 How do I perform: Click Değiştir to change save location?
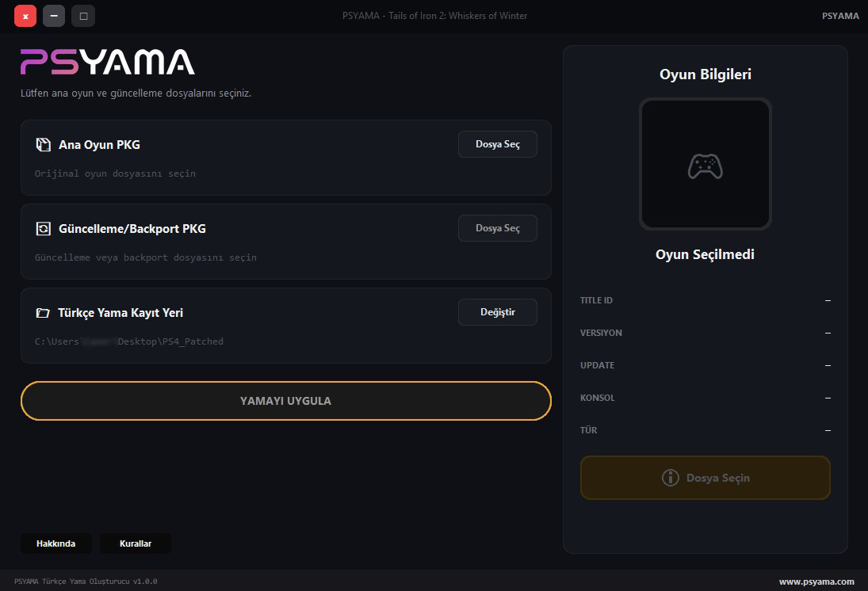(498, 313)
